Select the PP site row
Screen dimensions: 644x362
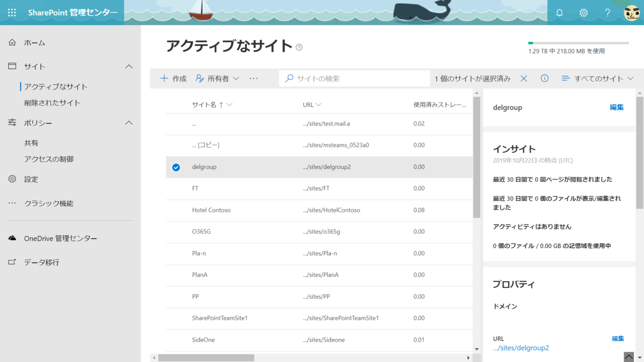click(319, 297)
